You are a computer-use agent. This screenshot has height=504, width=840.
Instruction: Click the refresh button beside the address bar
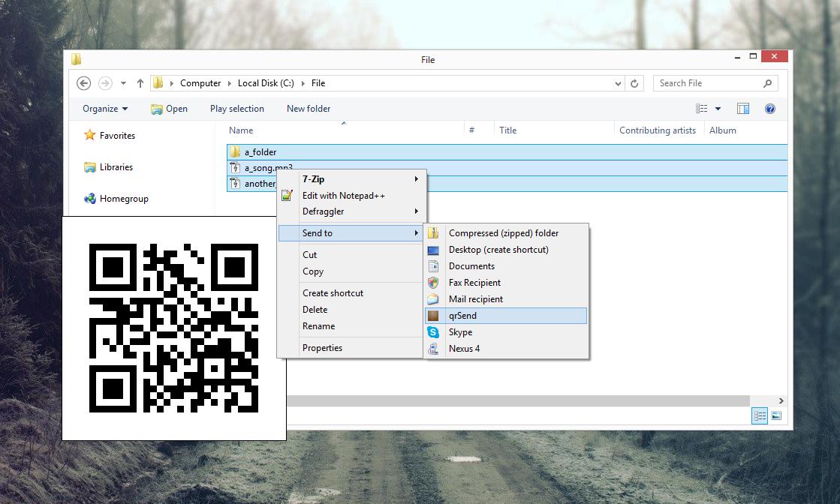click(x=634, y=83)
